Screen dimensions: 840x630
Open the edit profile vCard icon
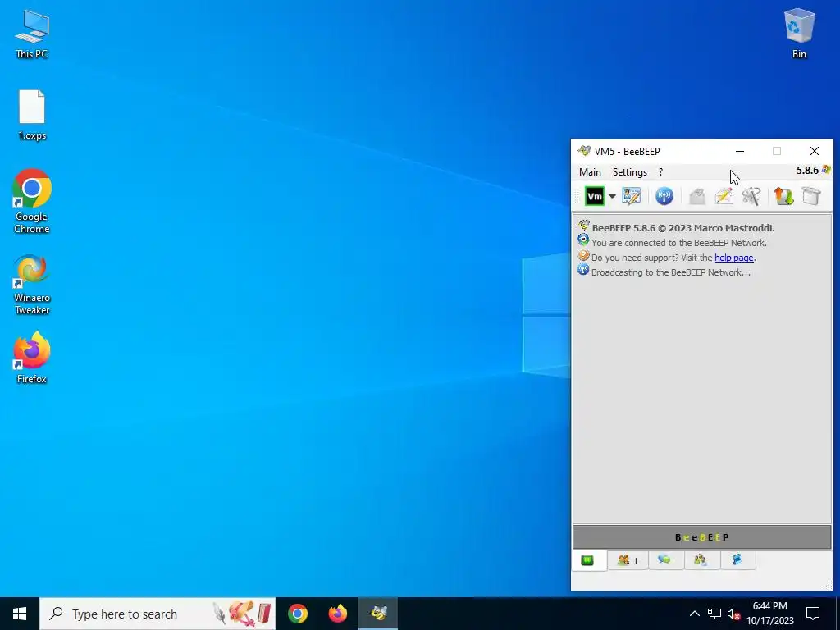(631, 196)
